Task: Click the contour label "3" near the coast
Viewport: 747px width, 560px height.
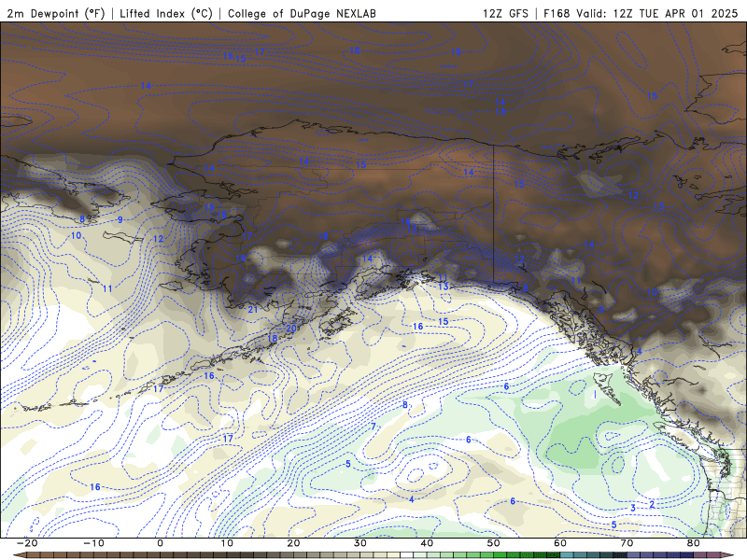Action: 633,508
